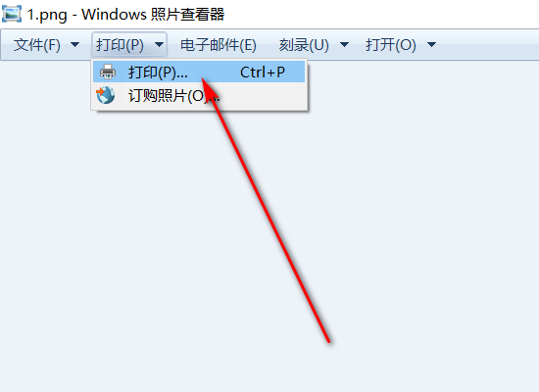Click the printer icon in the dropdown menu

pos(108,72)
